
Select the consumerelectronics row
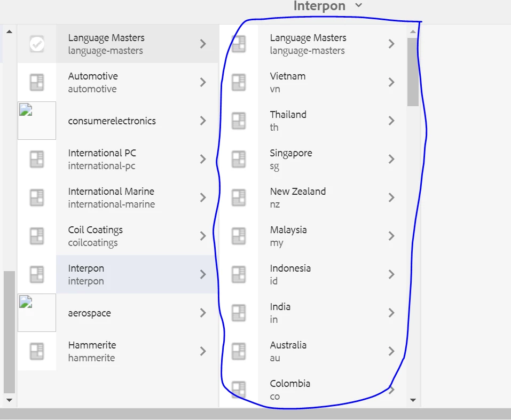[117, 121]
